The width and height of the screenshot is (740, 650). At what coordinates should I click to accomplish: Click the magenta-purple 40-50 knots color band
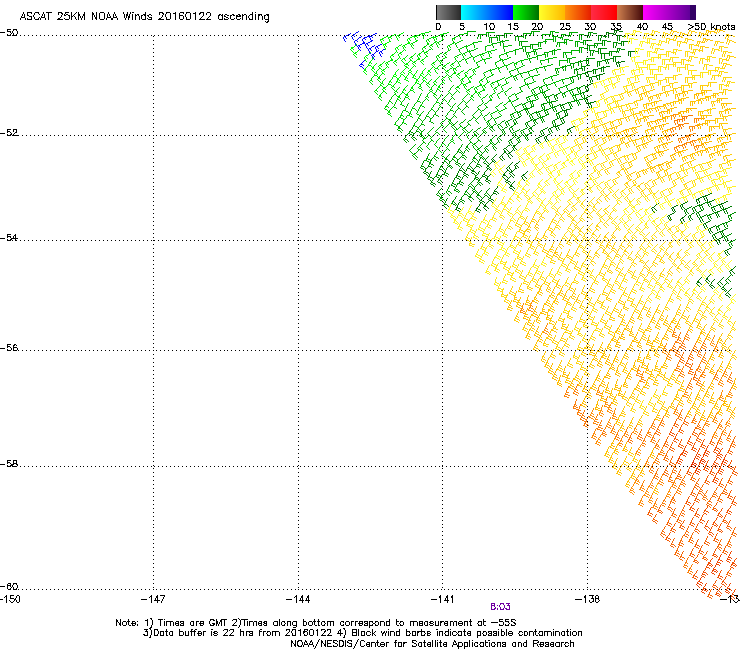coord(669,12)
